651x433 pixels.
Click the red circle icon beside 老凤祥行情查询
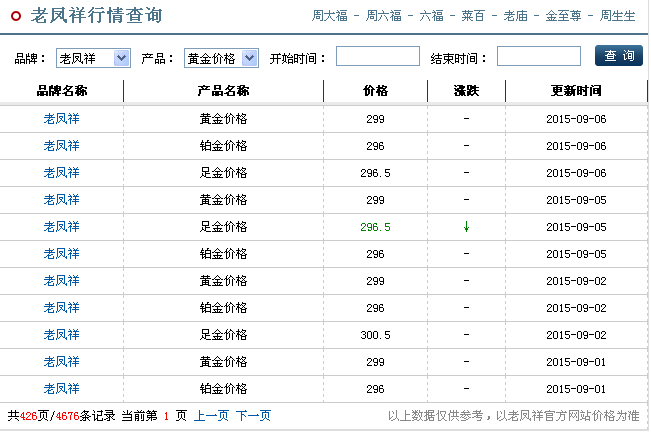(16, 16)
